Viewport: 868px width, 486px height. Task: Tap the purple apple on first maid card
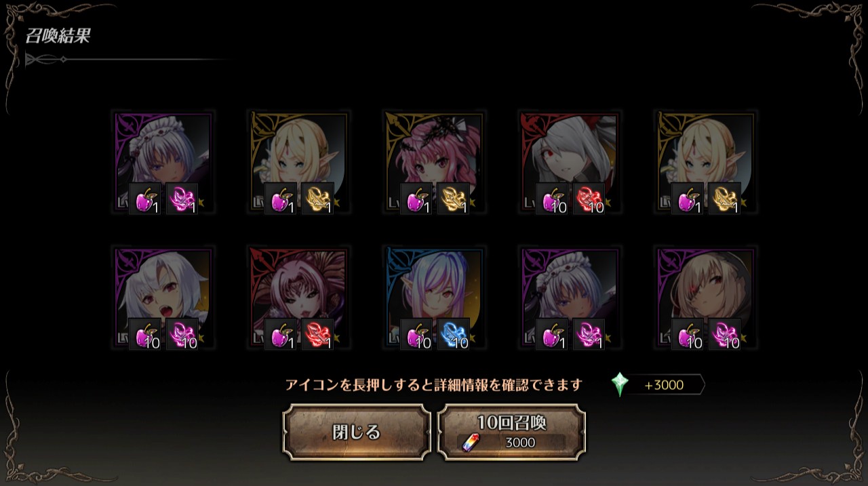point(145,199)
